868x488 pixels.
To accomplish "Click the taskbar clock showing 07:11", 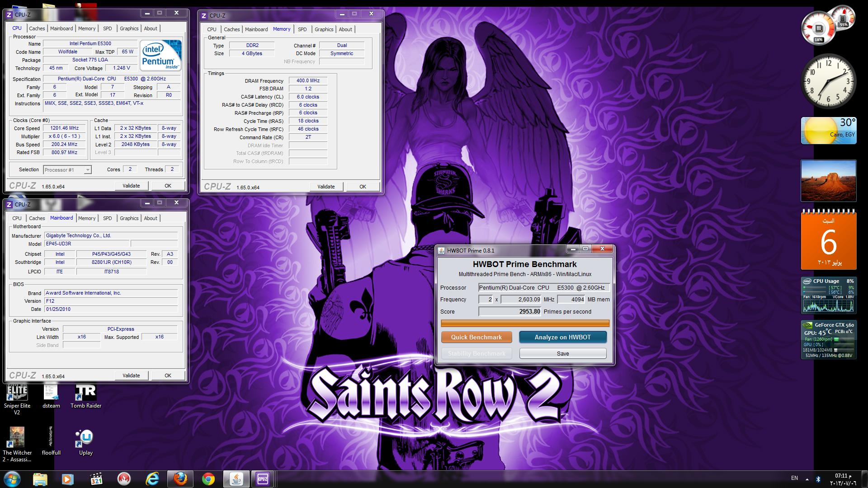I will (843, 479).
